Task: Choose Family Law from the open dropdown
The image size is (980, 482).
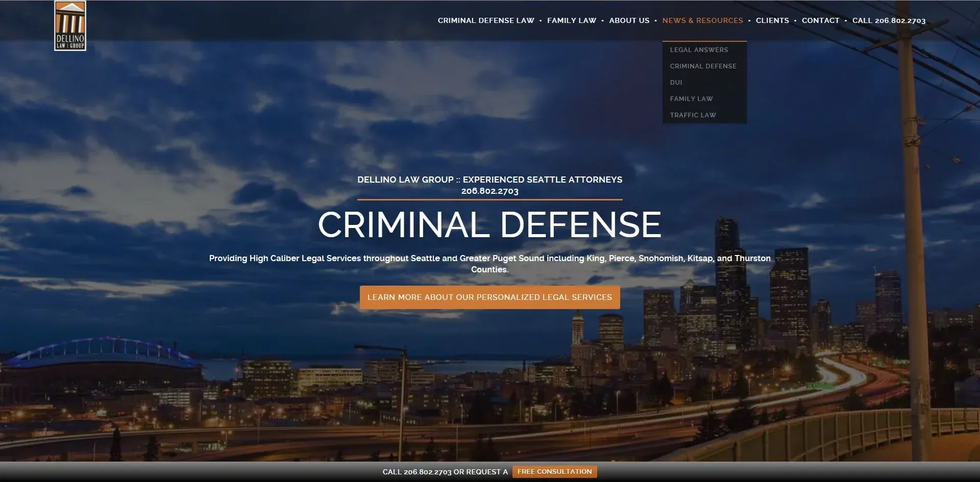Action: 691,98
